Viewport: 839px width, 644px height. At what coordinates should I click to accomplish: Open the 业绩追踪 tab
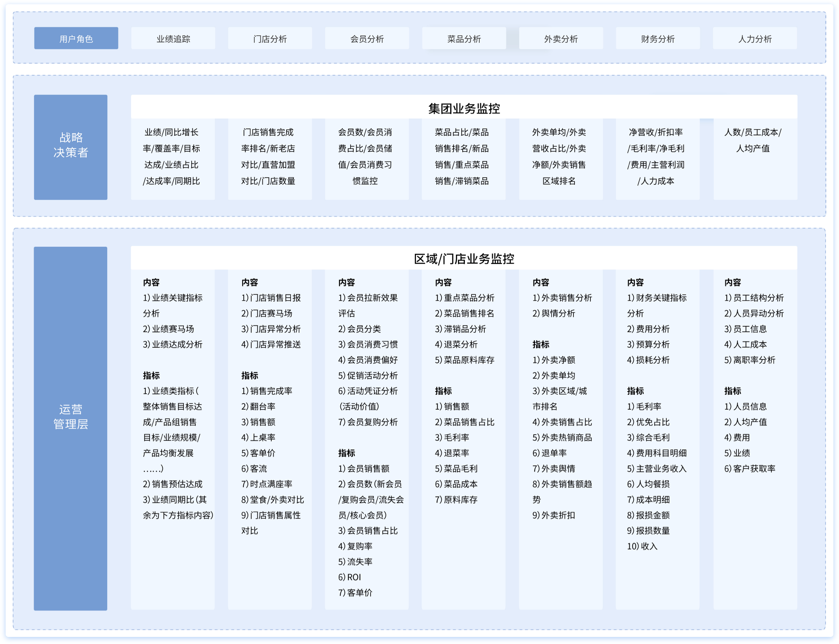tap(173, 38)
